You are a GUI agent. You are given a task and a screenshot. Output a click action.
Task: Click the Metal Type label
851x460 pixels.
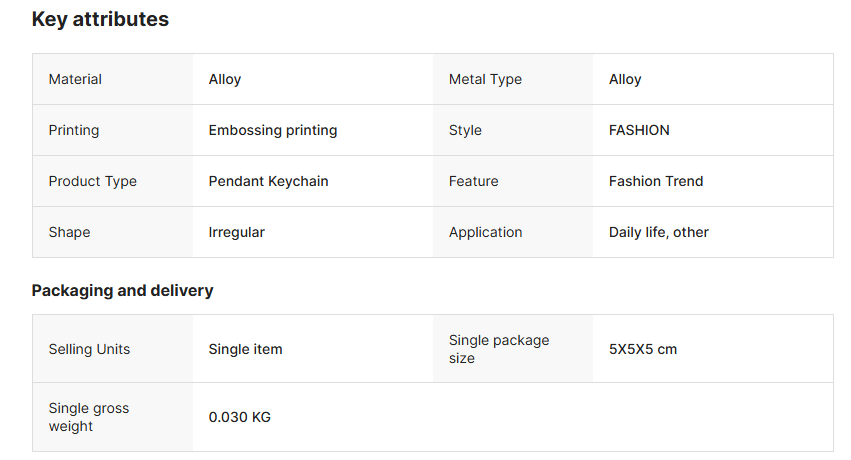pyautogui.click(x=485, y=79)
